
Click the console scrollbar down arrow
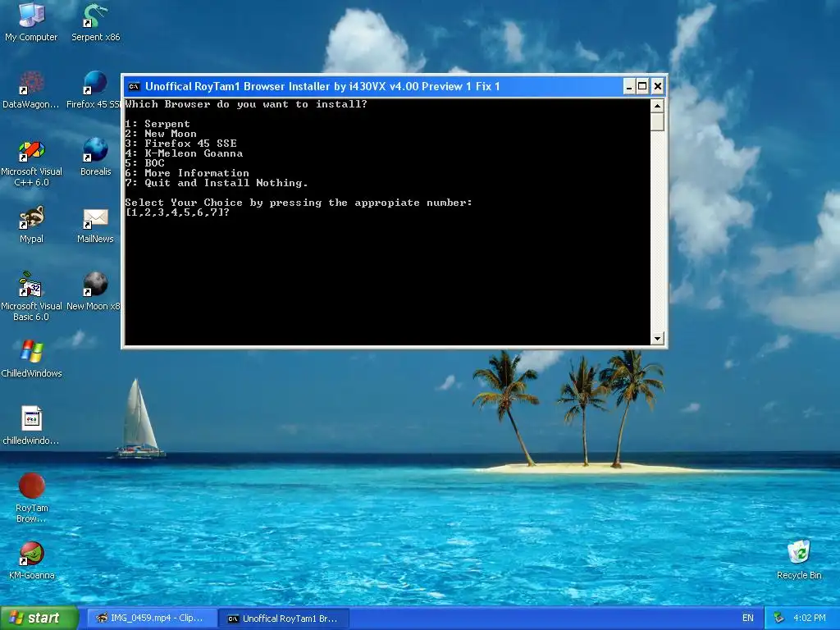pos(657,339)
